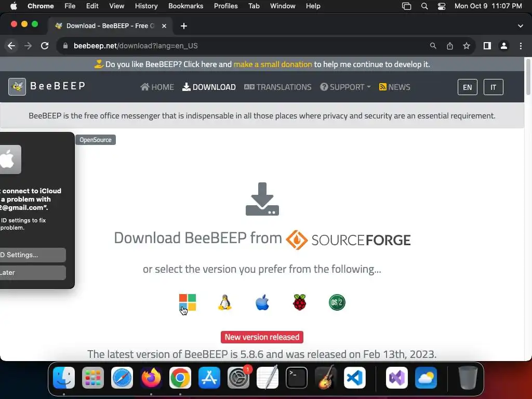Bookmark this page with the star
The image size is (532, 399).
click(467, 46)
